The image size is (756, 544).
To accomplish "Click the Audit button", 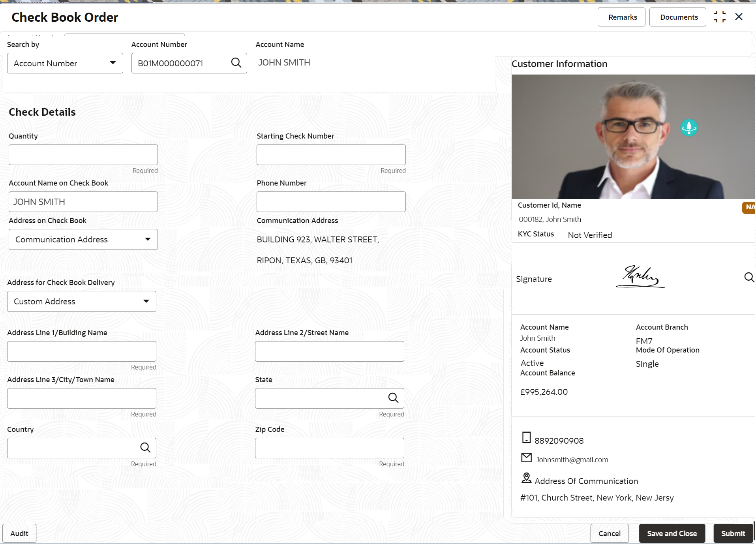I will coord(19,533).
